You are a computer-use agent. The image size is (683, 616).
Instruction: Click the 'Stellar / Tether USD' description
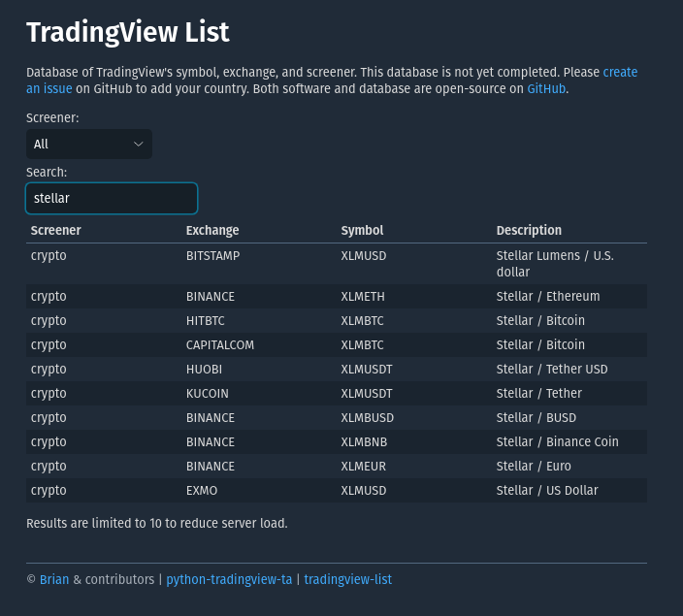pyautogui.click(x=552, y=369)
